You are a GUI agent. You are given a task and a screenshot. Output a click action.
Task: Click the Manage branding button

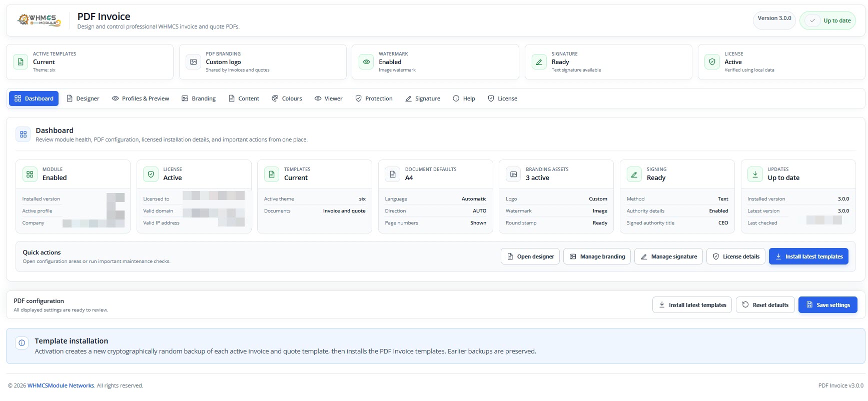pyautogui.click(x=597, y=256)
